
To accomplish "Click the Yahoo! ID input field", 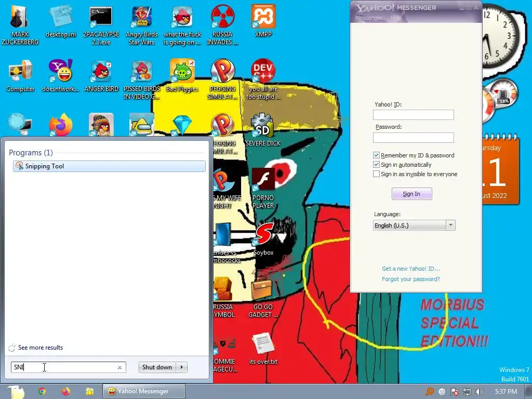I will point(413,115).
